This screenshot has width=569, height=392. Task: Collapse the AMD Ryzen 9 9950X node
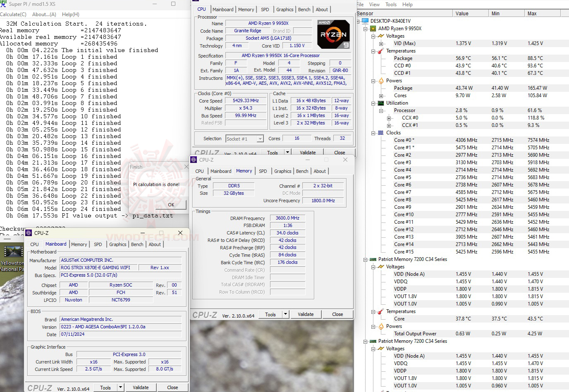coord(366,29)
